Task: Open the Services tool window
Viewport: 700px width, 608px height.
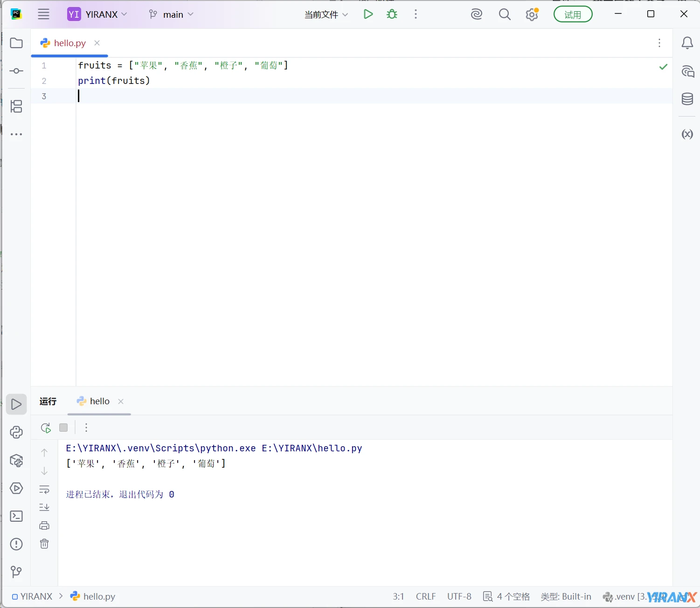Action: 16,488
